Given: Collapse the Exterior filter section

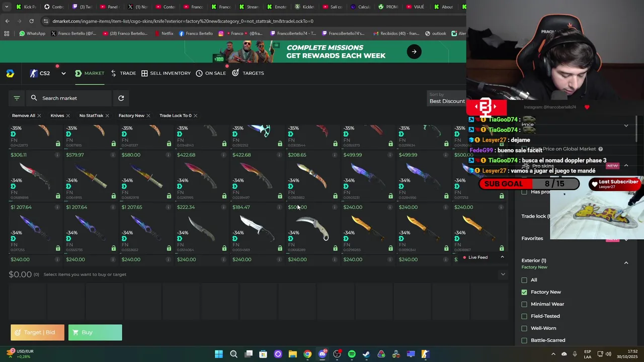Looking at the screenshot, I should tap(626, 263).
